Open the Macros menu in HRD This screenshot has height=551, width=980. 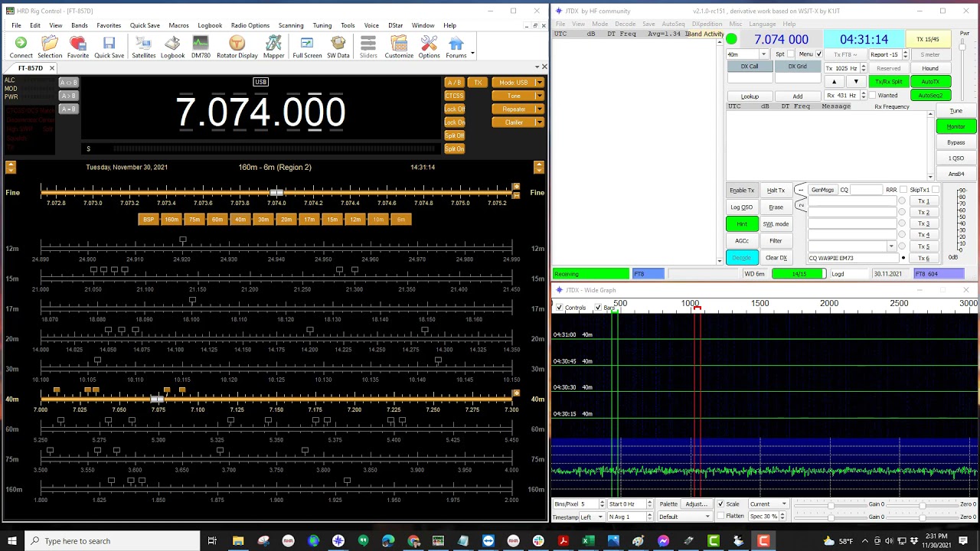[x=178, y=25]
